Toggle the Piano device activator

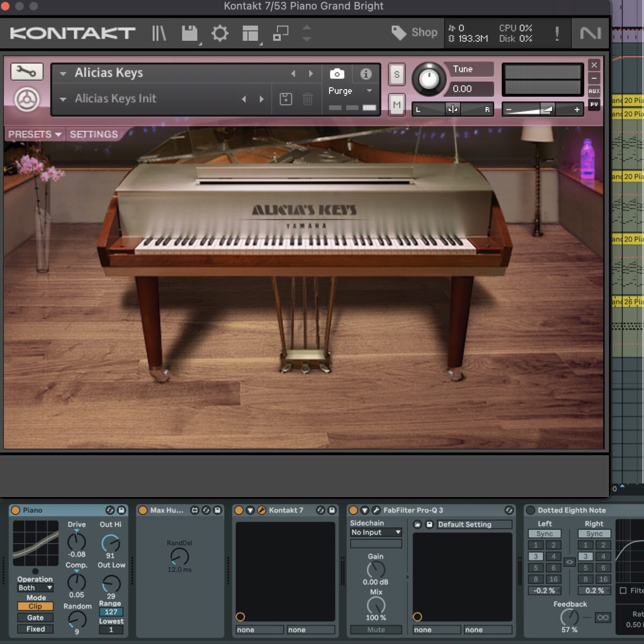coord(16,510)
